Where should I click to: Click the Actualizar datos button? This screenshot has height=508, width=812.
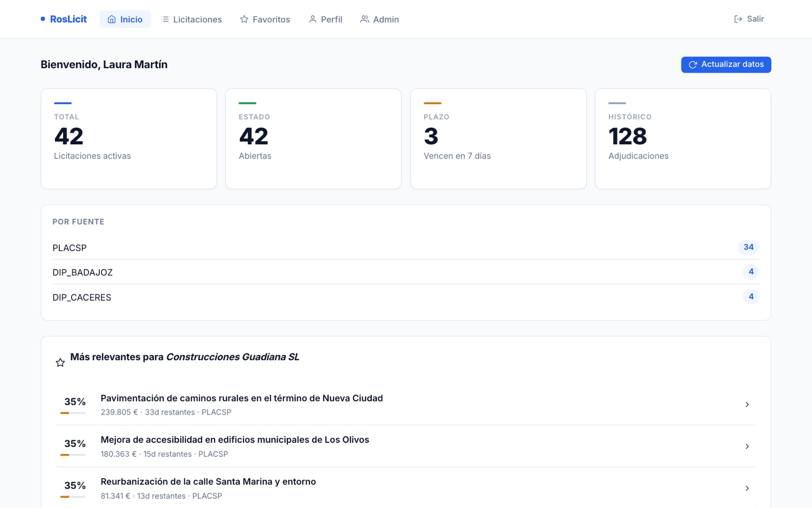pos(726,65)
